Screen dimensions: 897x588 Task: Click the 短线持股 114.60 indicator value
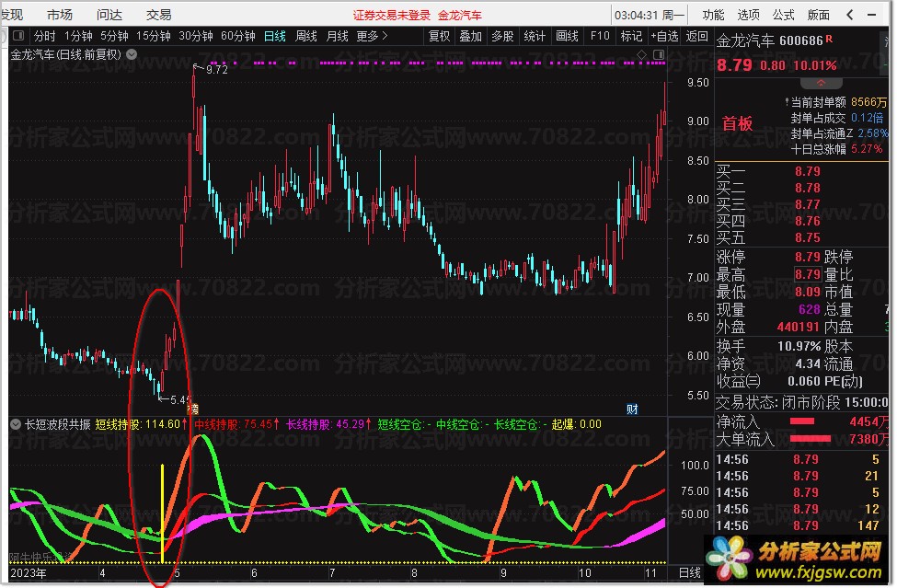(142, 424)
